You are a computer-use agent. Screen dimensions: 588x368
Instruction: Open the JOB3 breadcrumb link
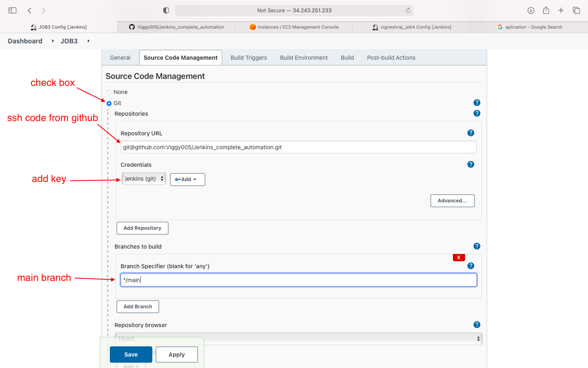pyautogui.click(x=69, y=41)
